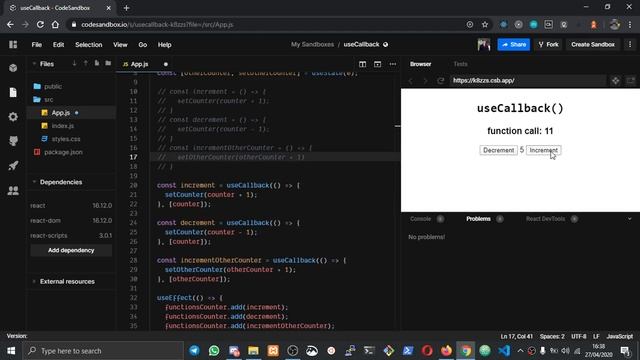Open index.js in the file tree
The height and width of the screenshot is (360, 640).
tap(62, 126)
